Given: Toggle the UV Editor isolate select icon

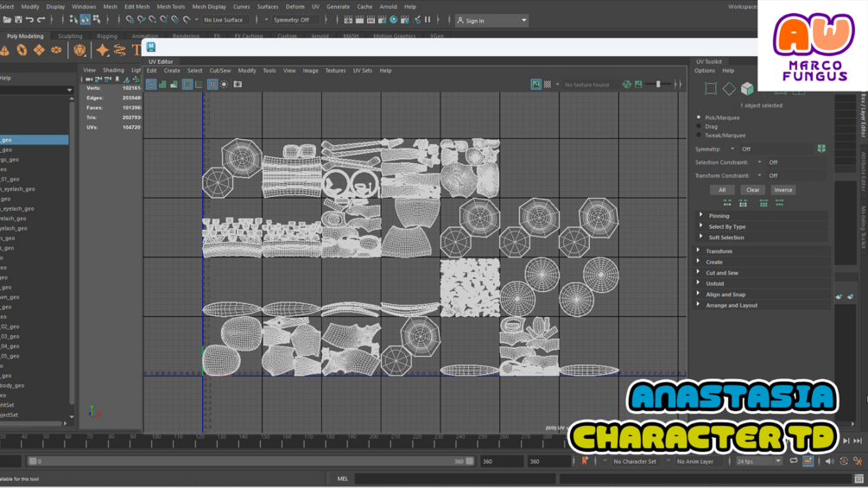Looking at the screenshot, I should (x=225, y=84).
